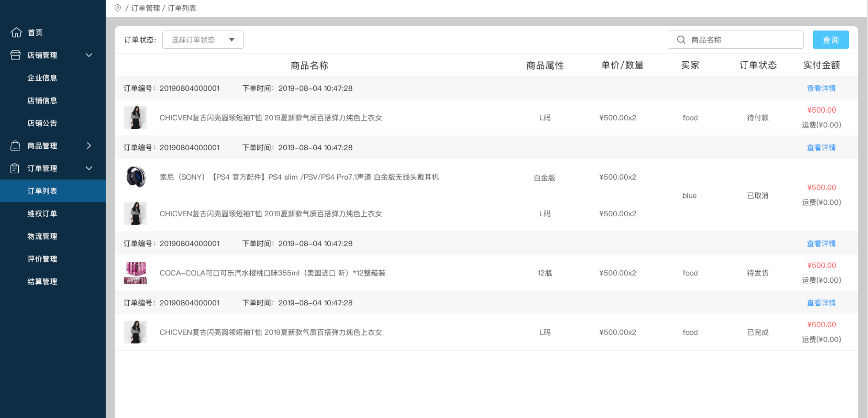Open 查看详情 for the cancelled order
The height and width of the screenshot is (418, 868).
coord(821,148)
